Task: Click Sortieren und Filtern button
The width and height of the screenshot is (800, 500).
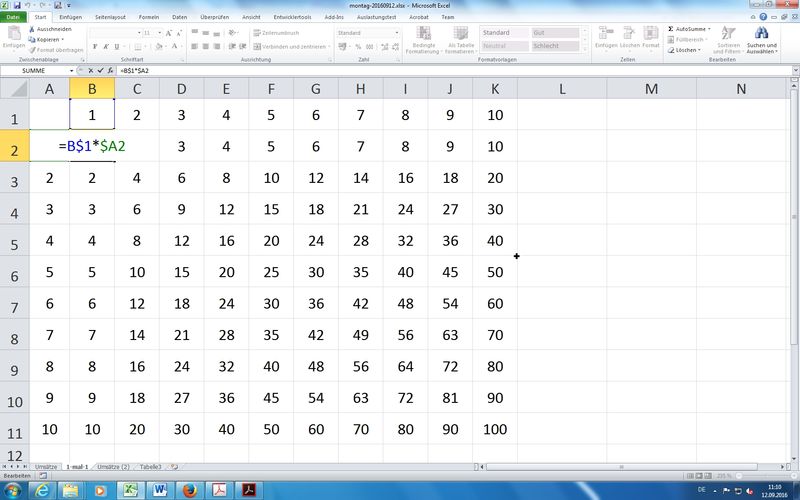Action: coord(727,40)
